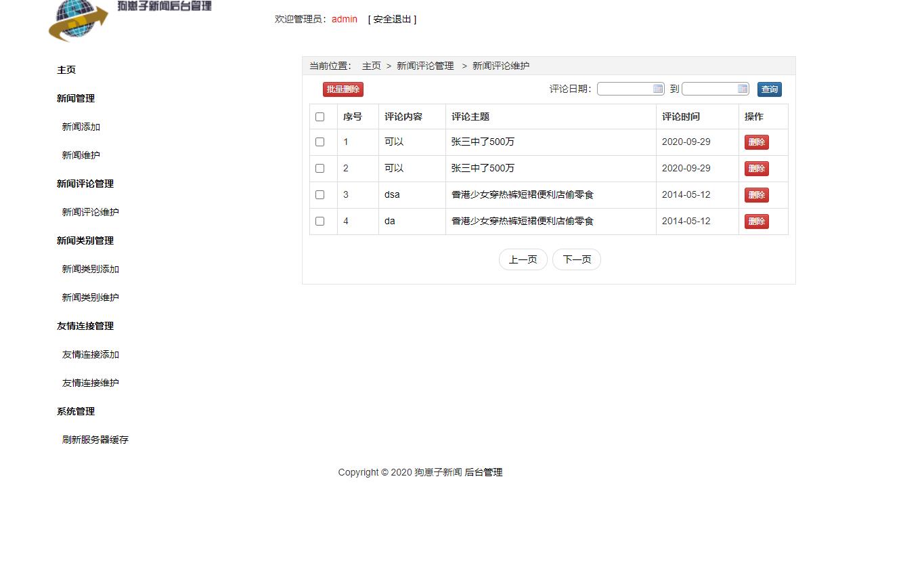Open 新闻添加 in the sidebar
This screenshot has width=924, height=569.
pos(81,126)
